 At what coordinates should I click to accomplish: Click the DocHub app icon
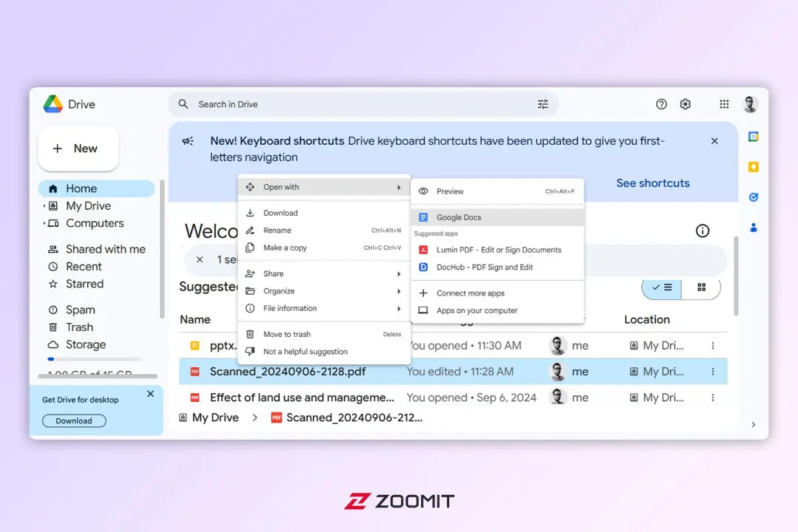coord(423,267)
